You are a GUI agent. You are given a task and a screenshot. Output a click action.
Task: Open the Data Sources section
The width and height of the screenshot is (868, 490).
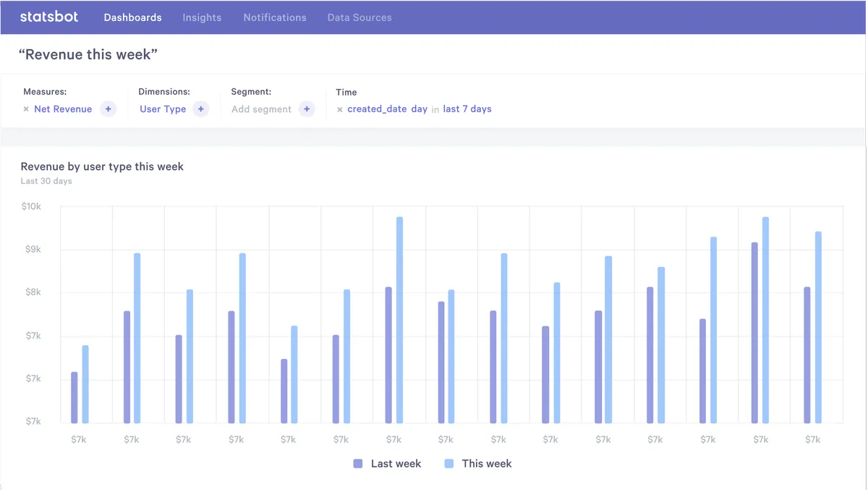359,17
